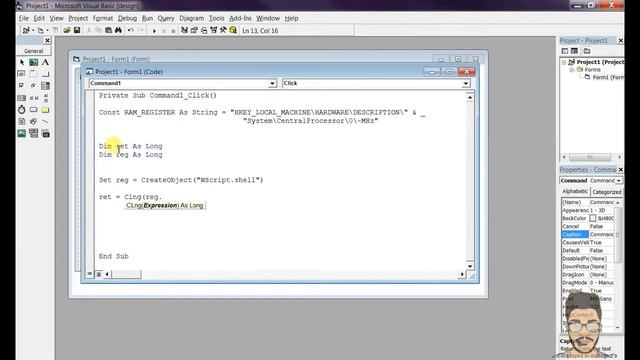Screen dimensions: 640x360
Task: Open Add Form dropdown arrow
Action: pyautogui.click(x=47, y=30)
